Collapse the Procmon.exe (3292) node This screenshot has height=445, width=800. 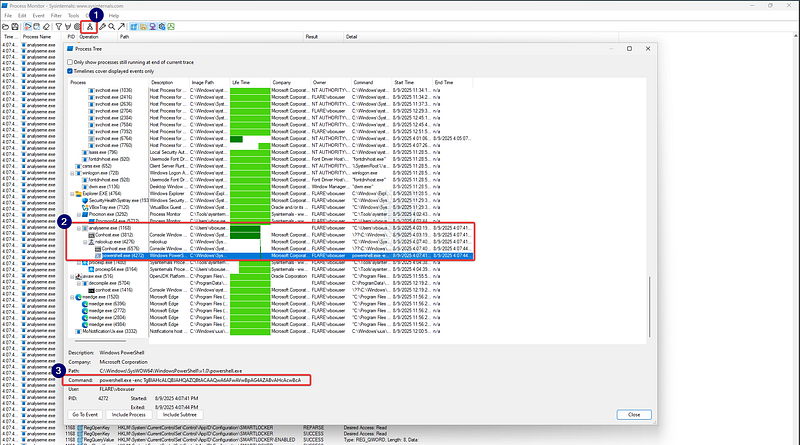[79, 214]
